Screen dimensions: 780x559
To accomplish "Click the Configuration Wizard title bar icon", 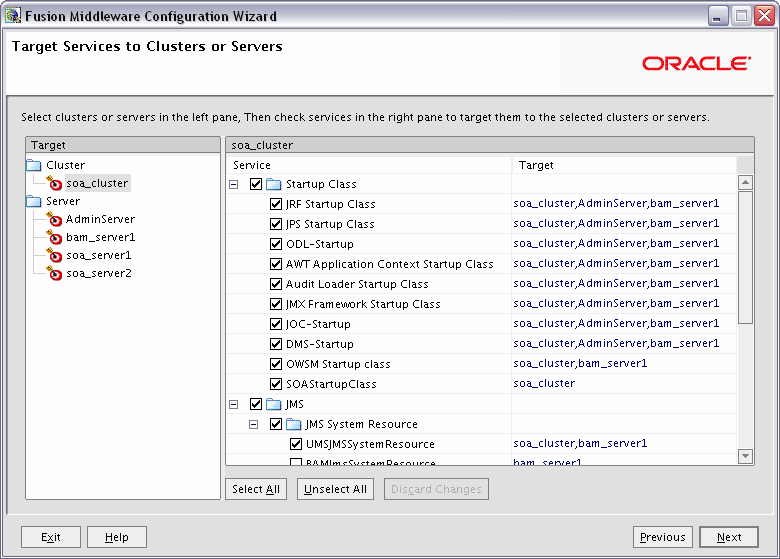I will (13, 16).
